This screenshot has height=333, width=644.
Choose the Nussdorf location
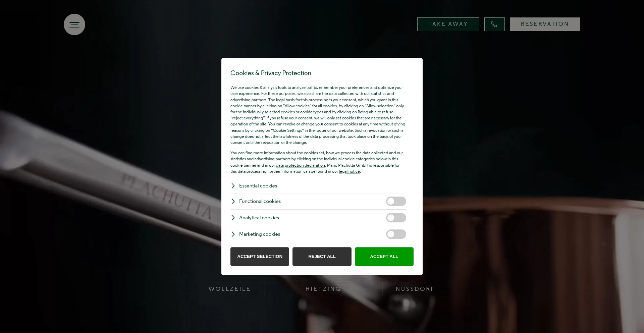[x=416, y=289]
